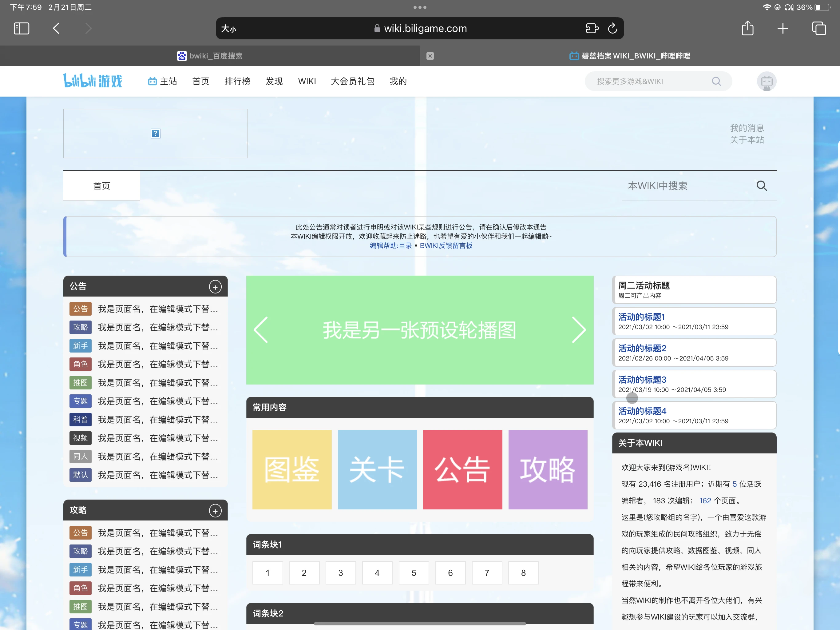Tap the browser back arrow
The image size is (840, 630).
56,29
